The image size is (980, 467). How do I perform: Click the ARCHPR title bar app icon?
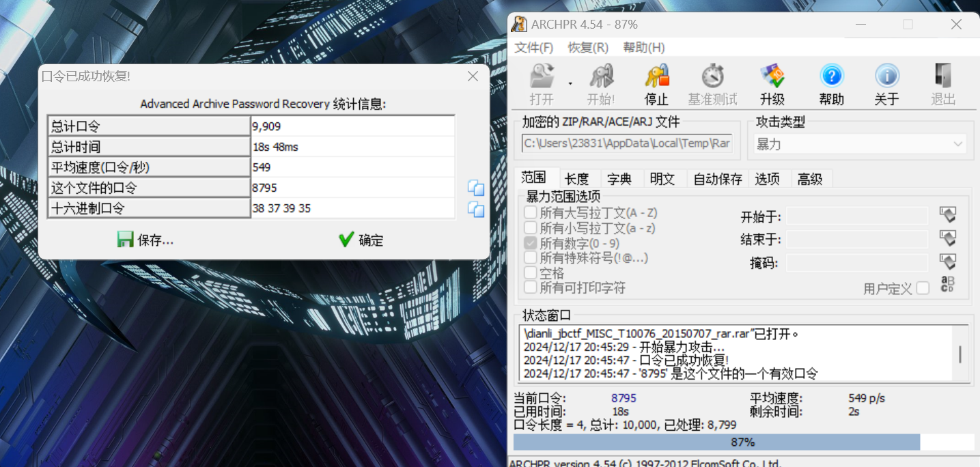(520, 25)
